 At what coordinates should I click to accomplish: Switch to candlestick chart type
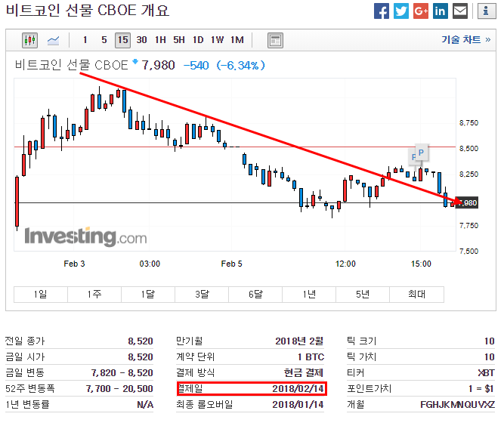[29, 40]
